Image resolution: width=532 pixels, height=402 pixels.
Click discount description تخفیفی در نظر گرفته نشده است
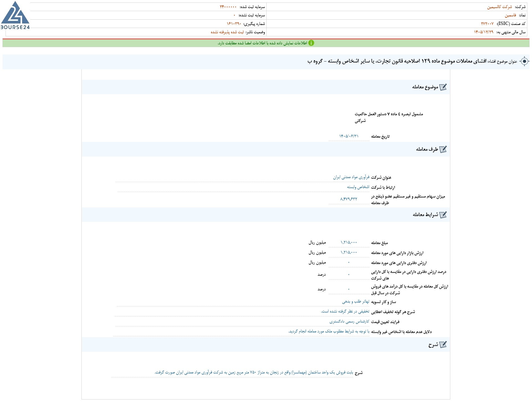(345, 311)
